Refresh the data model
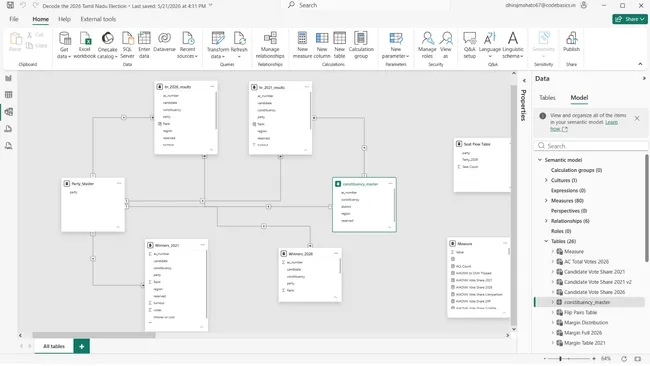The image size is (650, 366). pyautogui.click(x=239, y=45)
